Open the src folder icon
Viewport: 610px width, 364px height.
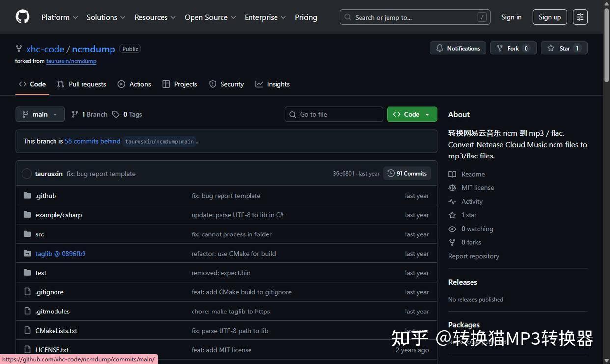27,234
